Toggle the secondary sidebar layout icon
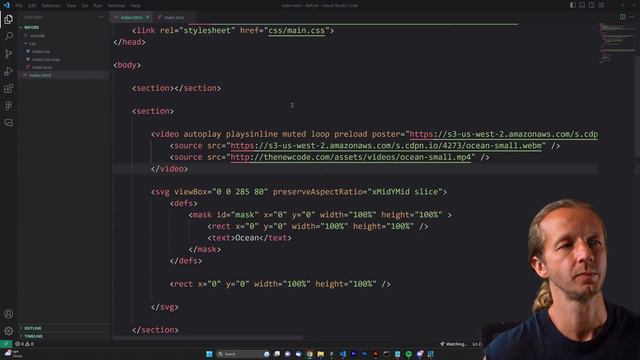 pos(591,5)
